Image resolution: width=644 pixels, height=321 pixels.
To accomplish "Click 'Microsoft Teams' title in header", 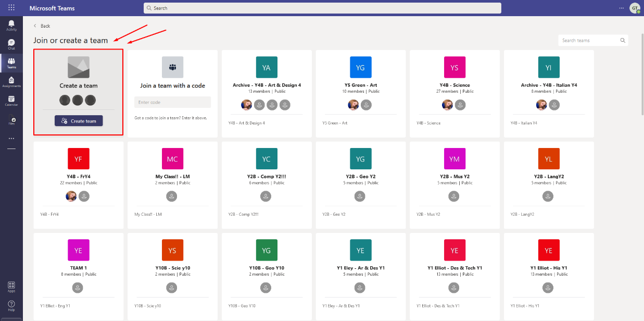I will 52,8.
